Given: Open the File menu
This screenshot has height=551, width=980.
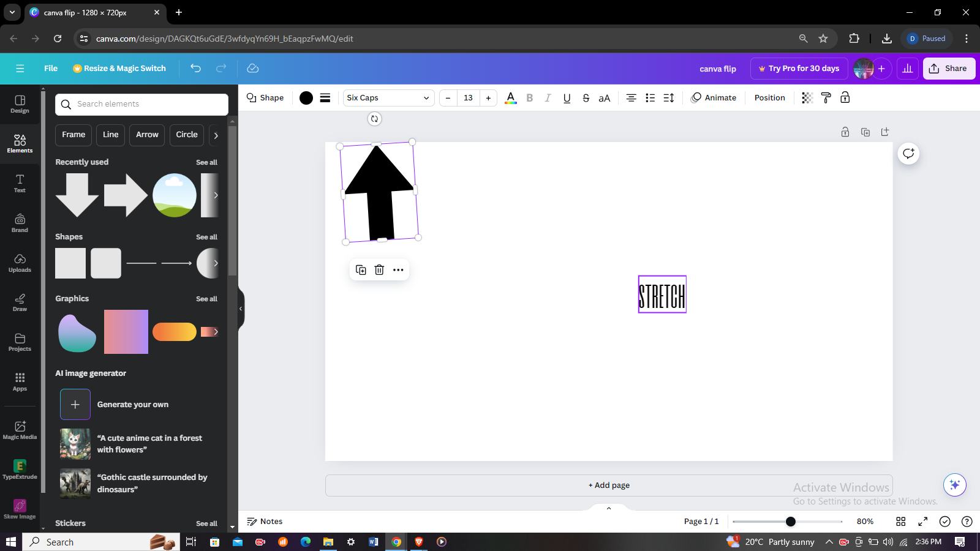Looking at the screenshot, I should tap(51, 69).
